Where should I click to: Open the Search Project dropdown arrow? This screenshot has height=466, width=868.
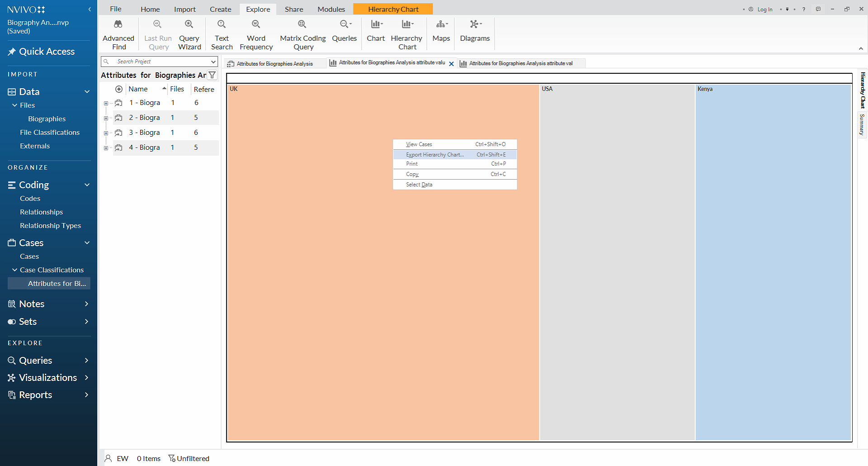(213, 62)
